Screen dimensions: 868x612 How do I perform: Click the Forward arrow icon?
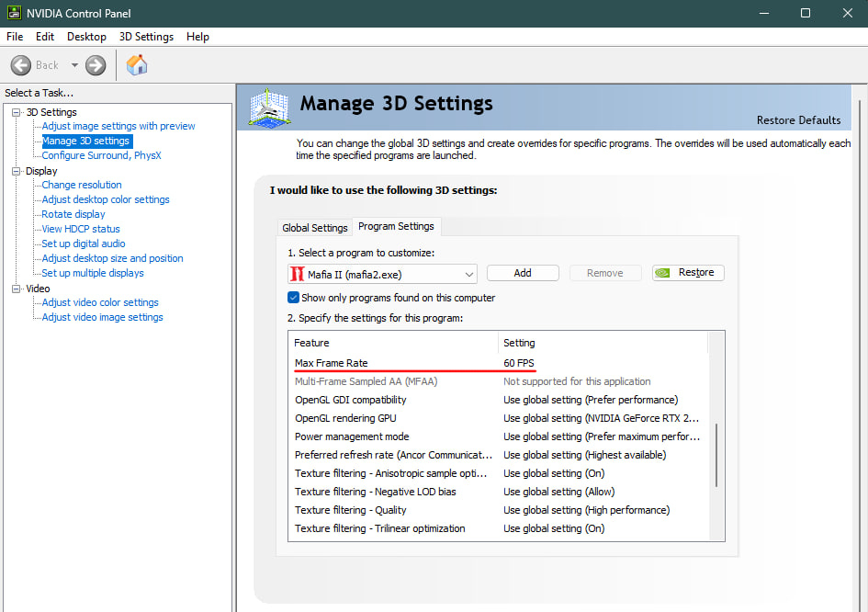[96, 65]
